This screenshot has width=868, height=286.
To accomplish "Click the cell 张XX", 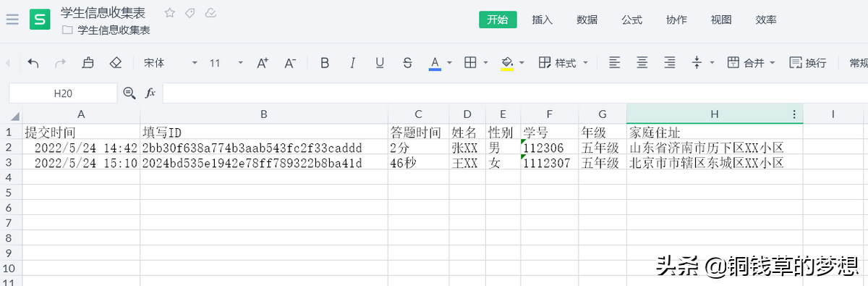I will coord(467,148).
